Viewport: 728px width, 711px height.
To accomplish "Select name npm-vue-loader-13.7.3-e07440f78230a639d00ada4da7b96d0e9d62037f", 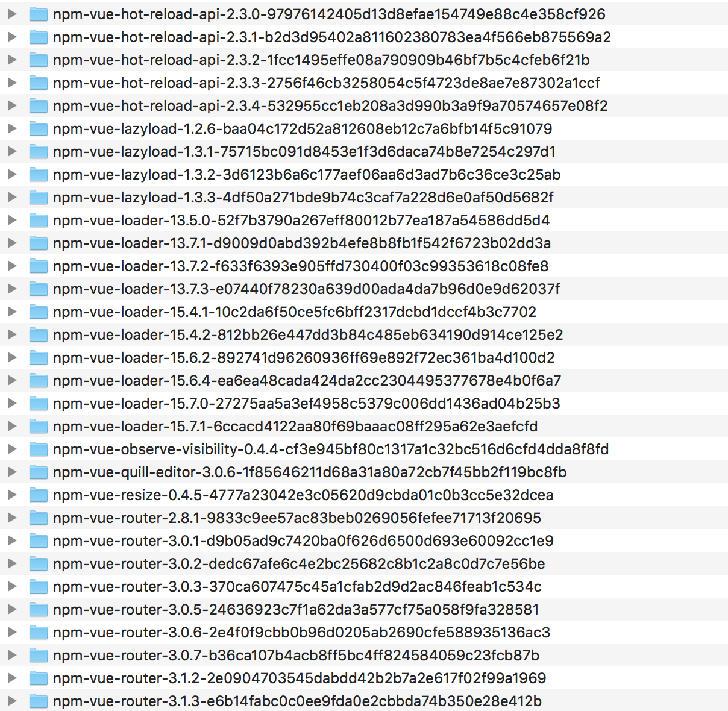I will tap(307, 289).
